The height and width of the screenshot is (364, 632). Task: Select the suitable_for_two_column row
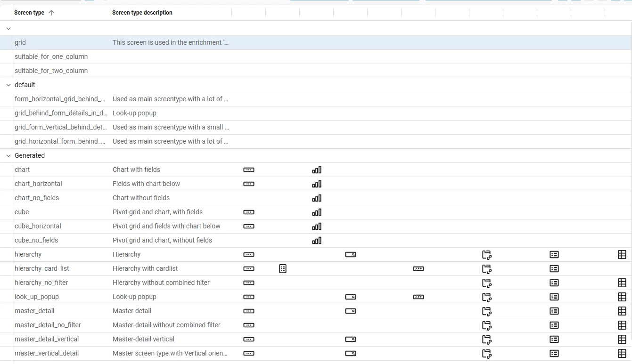(x=316, y=71)
